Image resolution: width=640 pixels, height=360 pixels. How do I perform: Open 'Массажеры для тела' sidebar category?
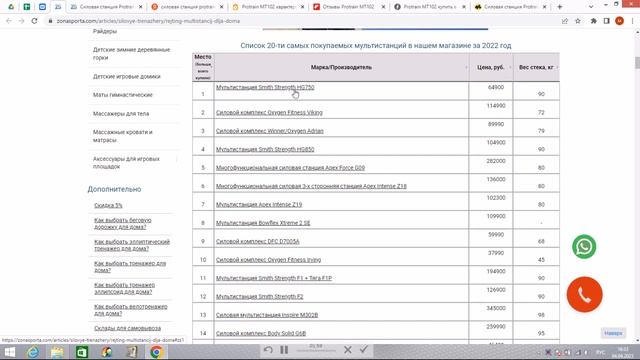pyautogui.click(x=121, y=113)
